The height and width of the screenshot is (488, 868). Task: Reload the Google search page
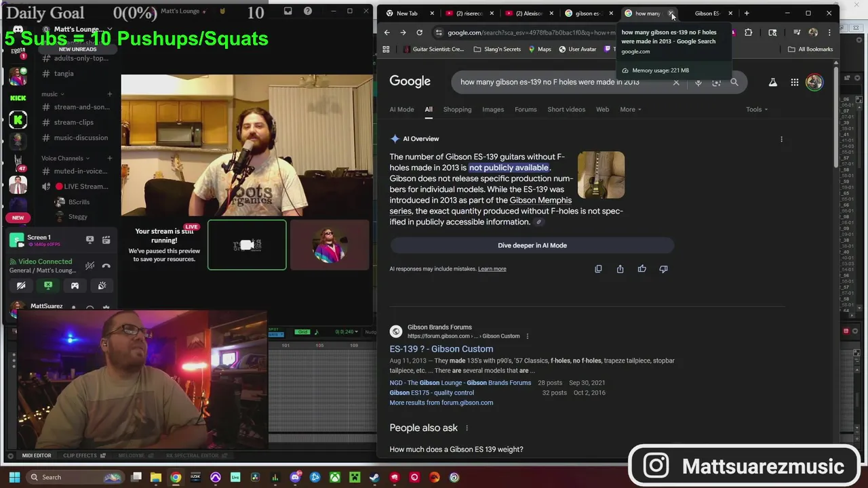pyautogui.click(x=419, y=33)
